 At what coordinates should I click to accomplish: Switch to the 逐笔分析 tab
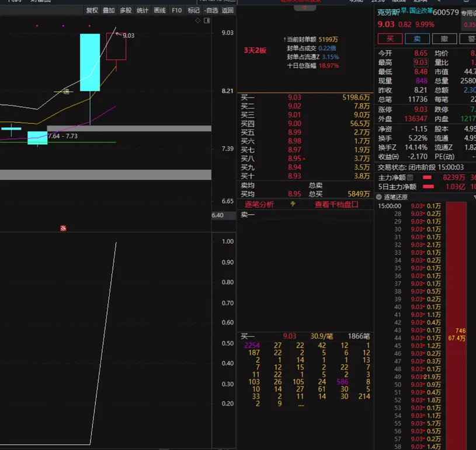tap(259, 204)
